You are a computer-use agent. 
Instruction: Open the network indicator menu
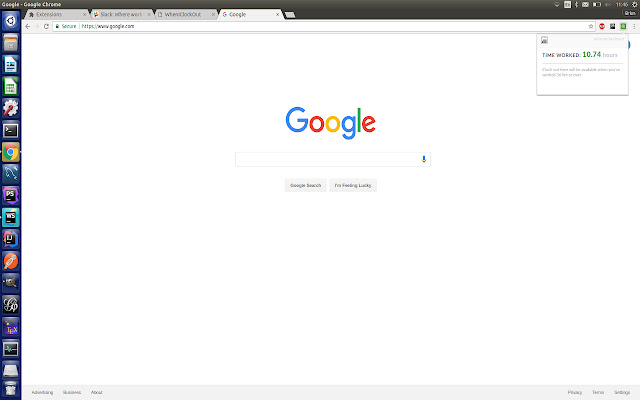[x=556, y=4]
